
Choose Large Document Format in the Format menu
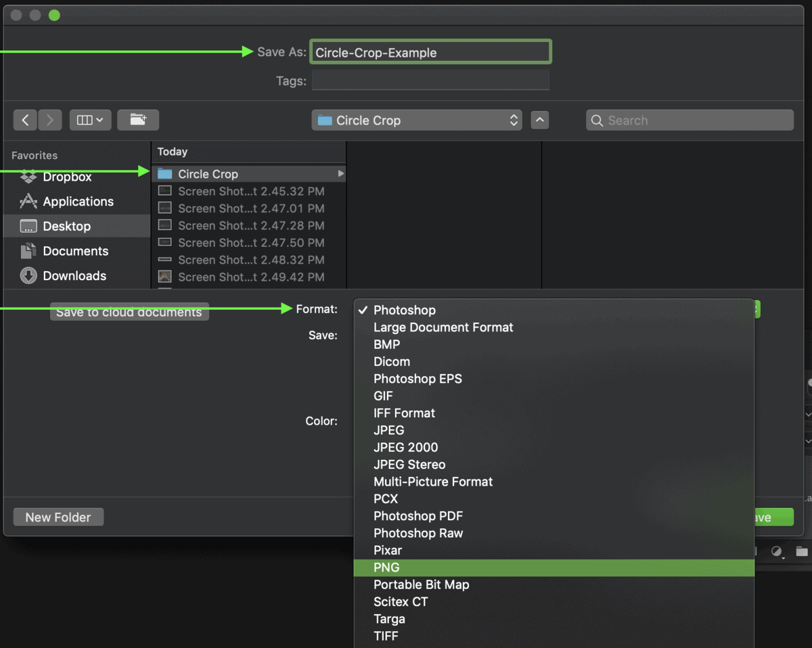click(x=554, y=327)
